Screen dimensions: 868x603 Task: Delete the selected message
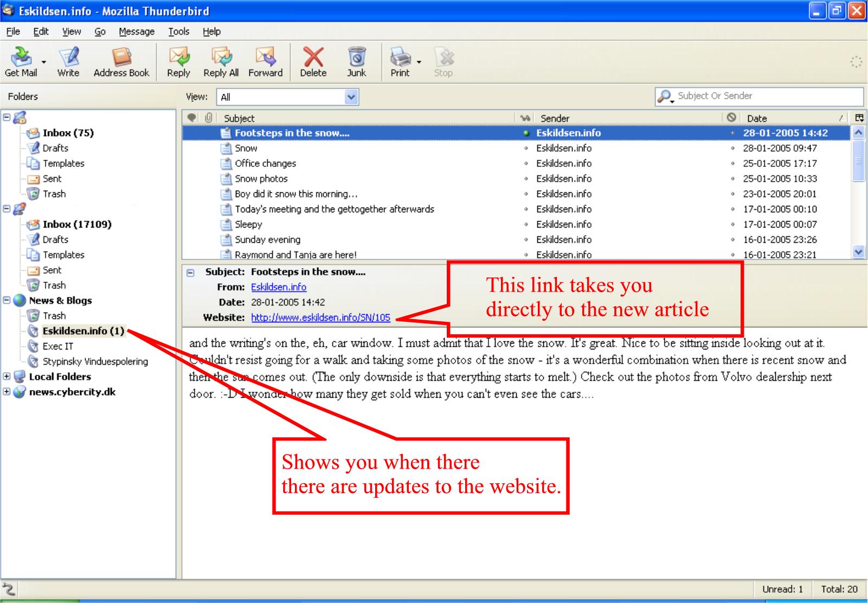313,61
